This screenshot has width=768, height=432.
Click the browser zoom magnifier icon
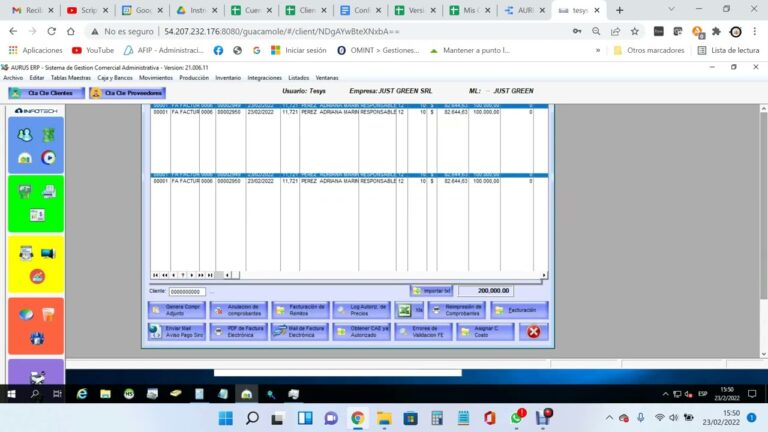[x=596, y=31]
